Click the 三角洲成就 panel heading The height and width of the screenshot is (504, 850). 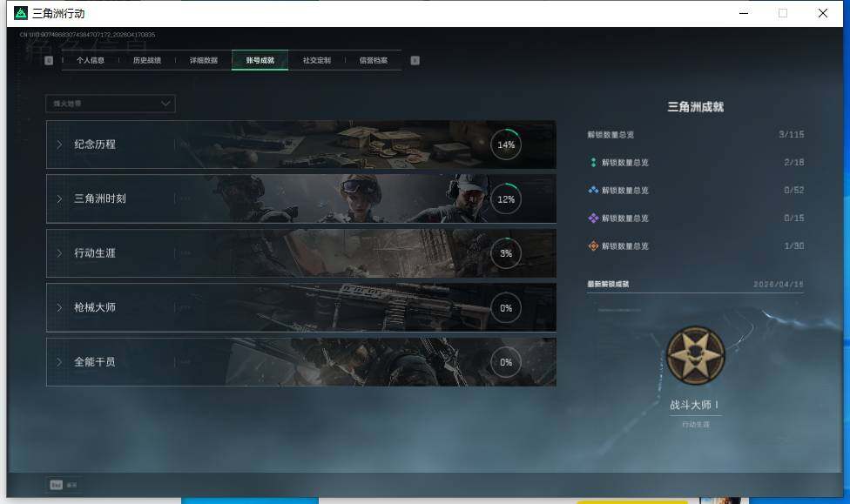pos(696,107)
